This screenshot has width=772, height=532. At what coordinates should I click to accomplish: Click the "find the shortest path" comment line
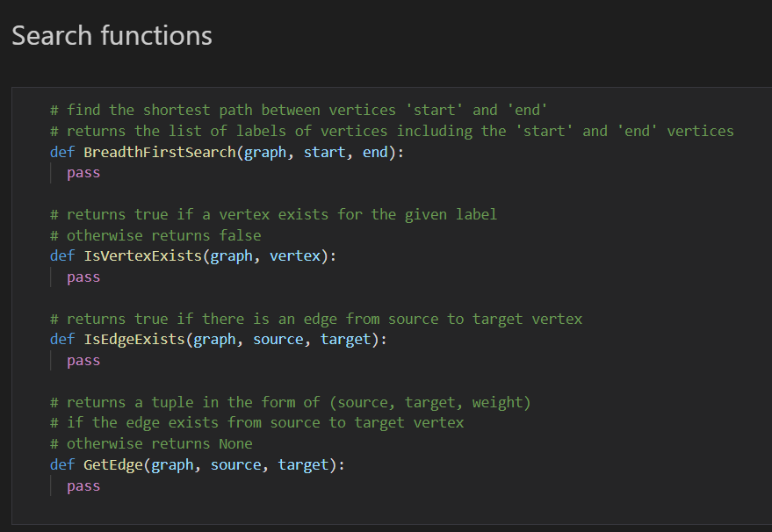[299, 110]
